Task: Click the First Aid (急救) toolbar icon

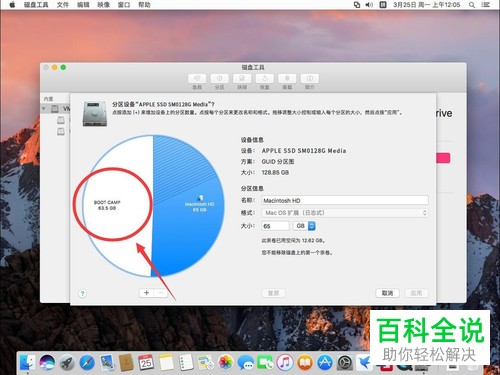Action: 197,79
